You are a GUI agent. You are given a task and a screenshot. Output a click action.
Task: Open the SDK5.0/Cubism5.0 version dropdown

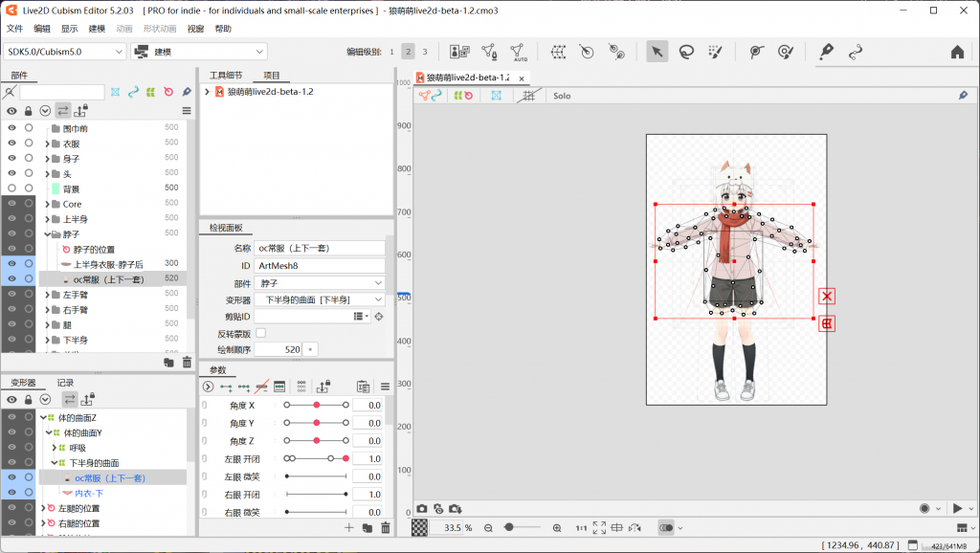pos(65,52)
